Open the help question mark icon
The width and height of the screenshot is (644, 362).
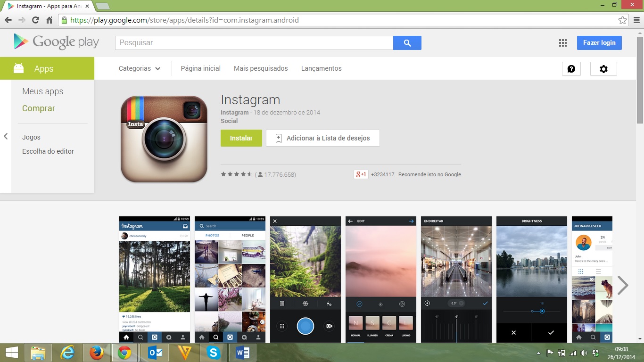(x=571, y=69)
